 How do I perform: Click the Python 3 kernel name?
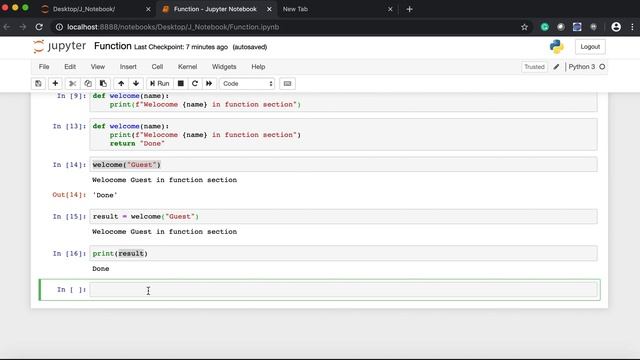click(582, 67)
